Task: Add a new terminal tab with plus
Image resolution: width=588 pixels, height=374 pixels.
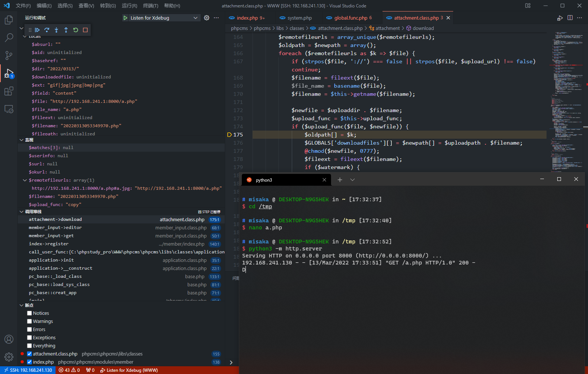Action: click(x=340, y=180)
